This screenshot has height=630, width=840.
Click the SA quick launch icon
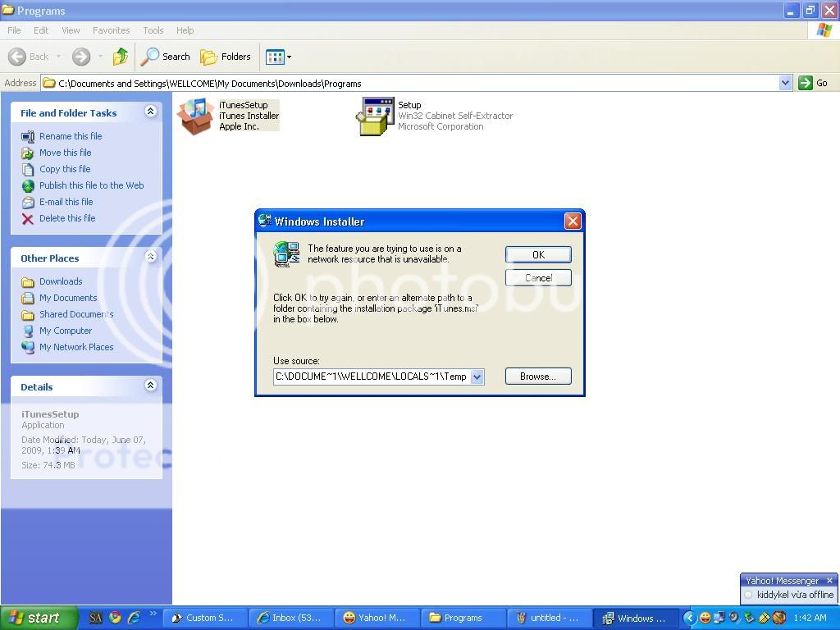pyautogui.click(x=95, y=619)
